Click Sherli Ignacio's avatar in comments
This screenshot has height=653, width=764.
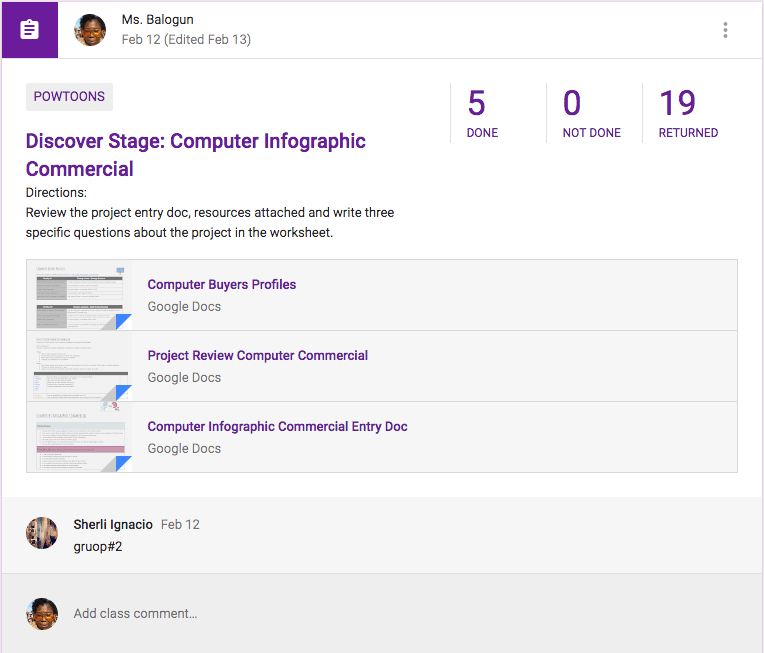[x=42, y=533]
